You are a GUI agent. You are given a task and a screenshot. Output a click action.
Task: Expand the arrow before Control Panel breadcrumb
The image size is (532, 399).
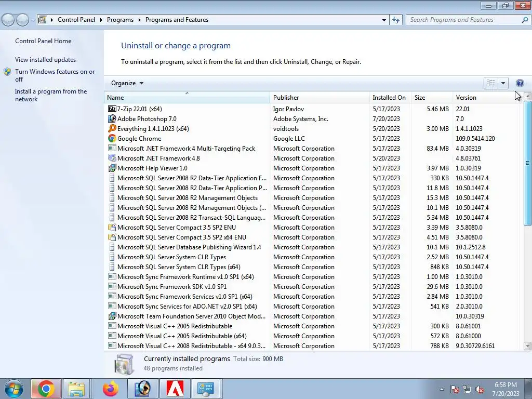[52, 20]
